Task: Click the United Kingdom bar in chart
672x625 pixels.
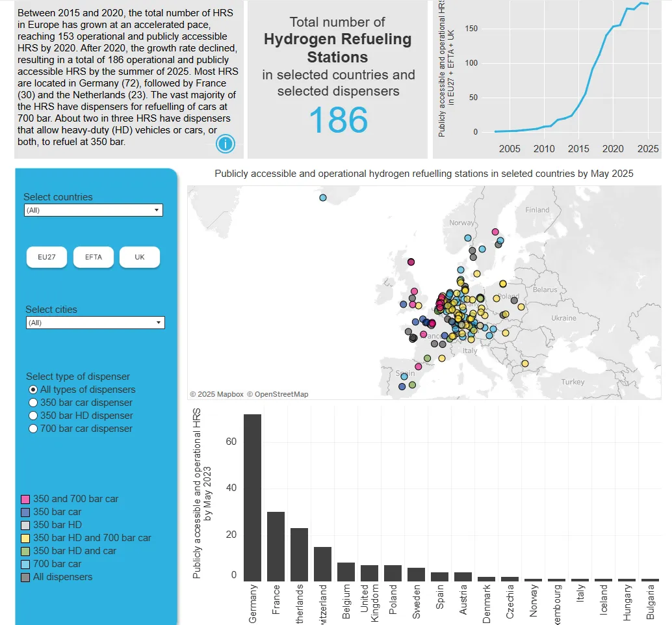Action: click(x=369, y=573)
